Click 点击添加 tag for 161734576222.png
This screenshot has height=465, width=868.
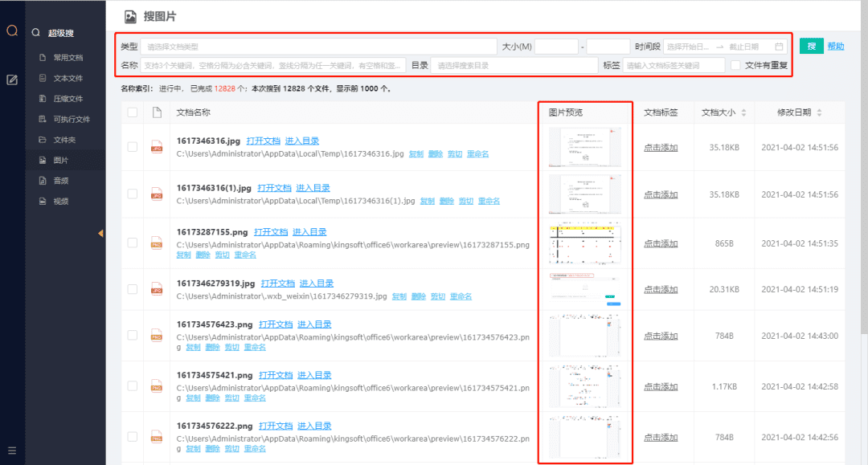(x=661, y=438)
